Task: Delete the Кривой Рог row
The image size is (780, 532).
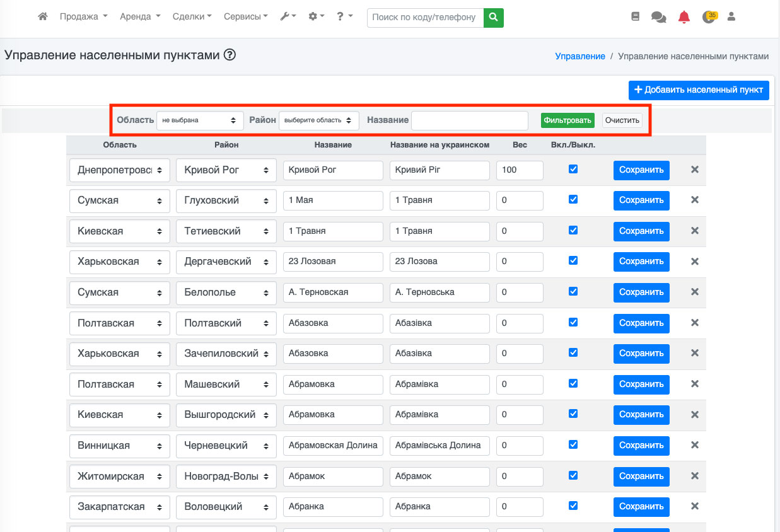Action: [x=695, y=170]
